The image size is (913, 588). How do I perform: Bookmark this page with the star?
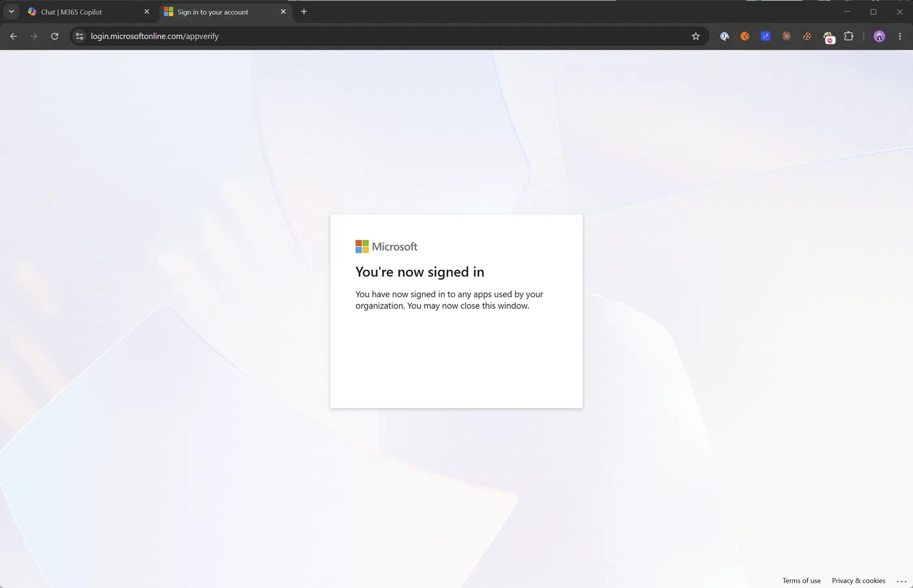coord(696,37)
